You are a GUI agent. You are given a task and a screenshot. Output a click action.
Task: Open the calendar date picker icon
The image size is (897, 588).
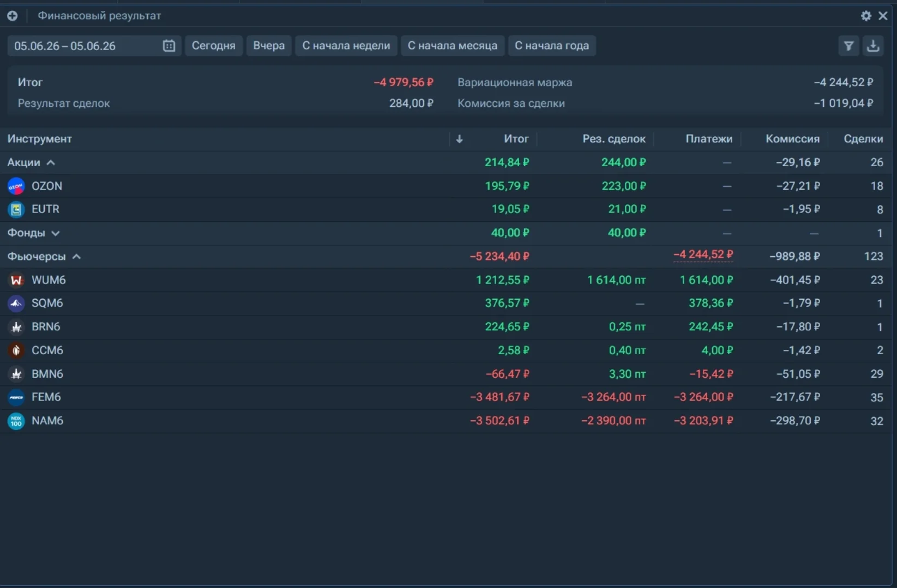pyautogui.click(x=169, y=46)
